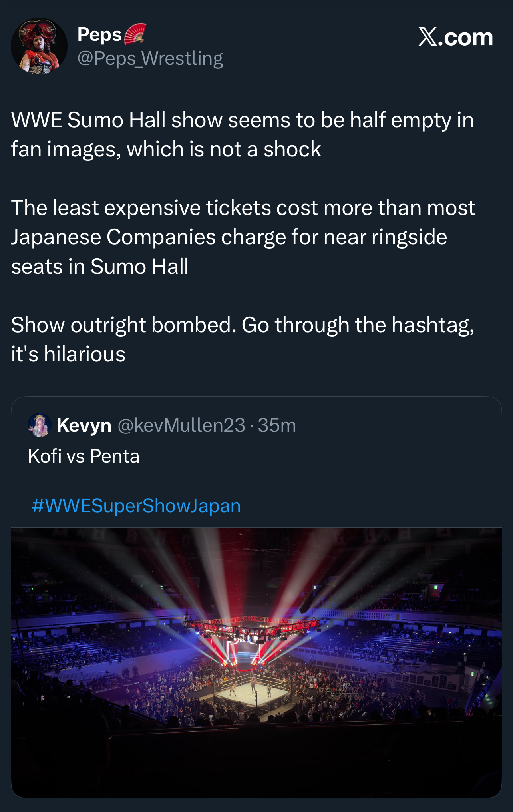Click the ".com" text of the watermark

pos(468,37)
